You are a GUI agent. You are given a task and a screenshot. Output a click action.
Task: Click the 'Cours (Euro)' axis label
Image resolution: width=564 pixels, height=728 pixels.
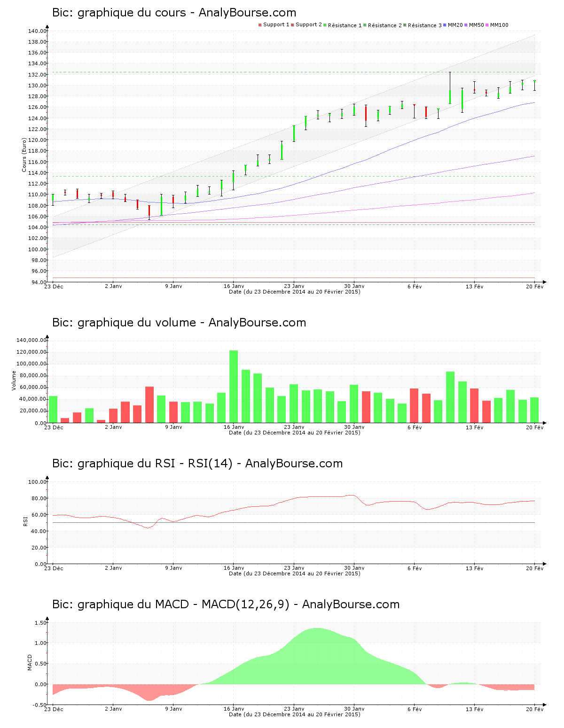tap(24, 155)
